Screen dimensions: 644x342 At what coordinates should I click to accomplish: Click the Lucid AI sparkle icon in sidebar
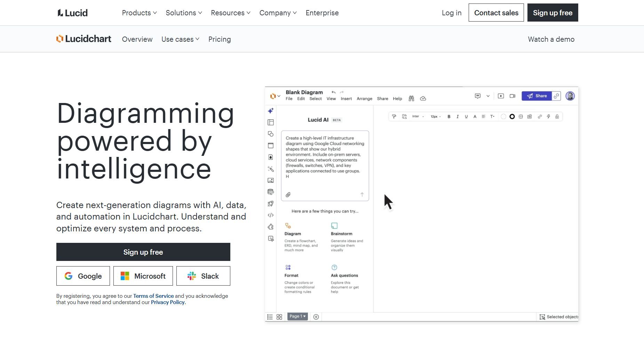click(271, 111)
